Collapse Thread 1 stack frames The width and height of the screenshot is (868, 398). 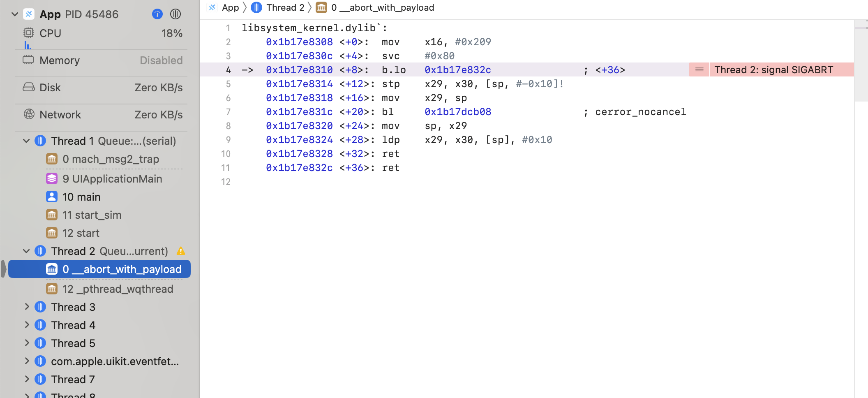point(26,141)
